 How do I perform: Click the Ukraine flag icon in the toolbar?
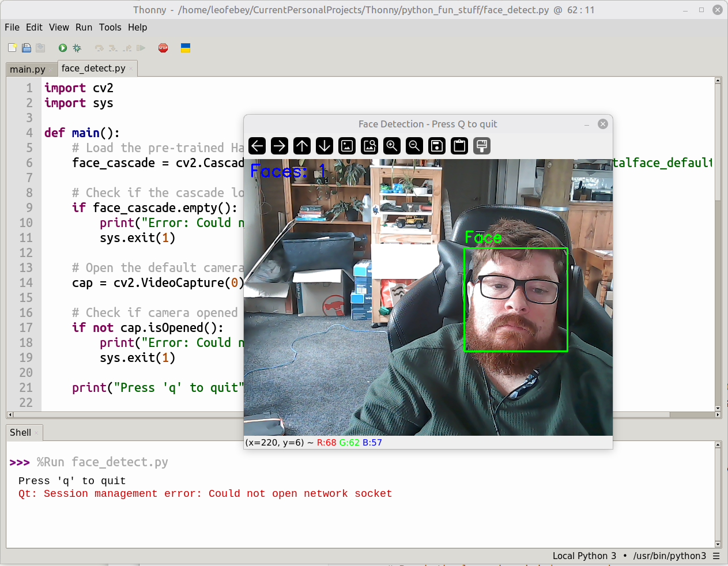coord(186,48)
